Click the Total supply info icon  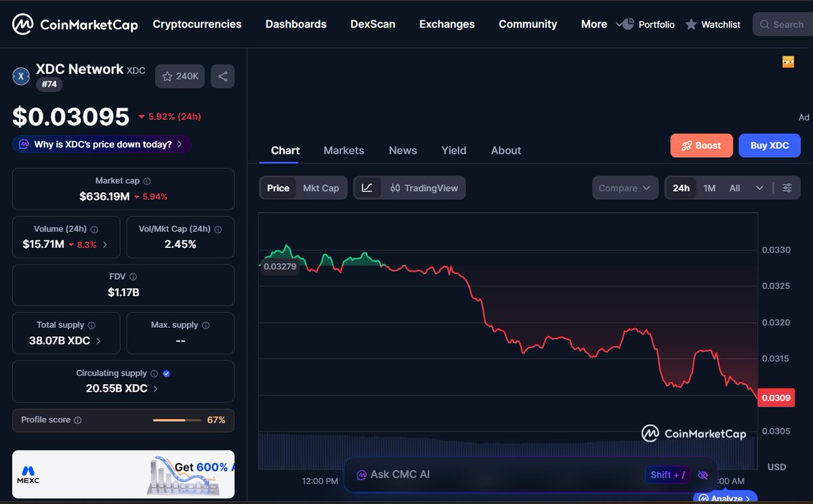[91, 325]
